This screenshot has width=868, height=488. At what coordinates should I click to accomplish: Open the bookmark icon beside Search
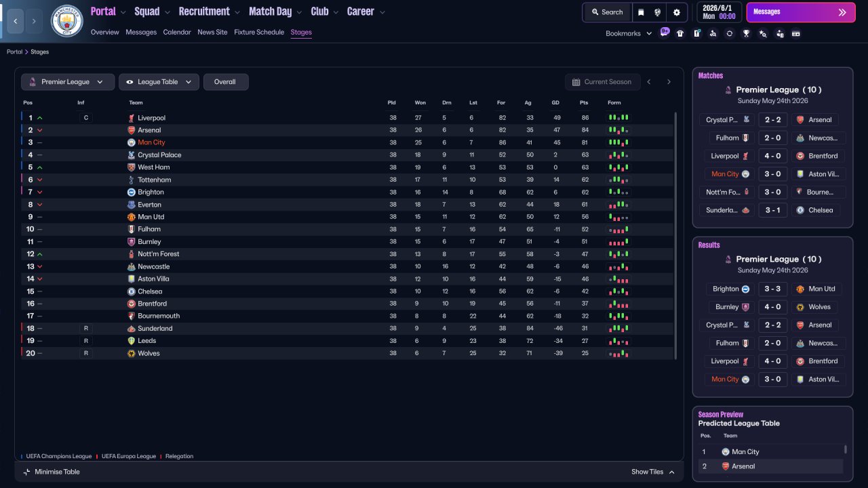(x=641, y=12)
